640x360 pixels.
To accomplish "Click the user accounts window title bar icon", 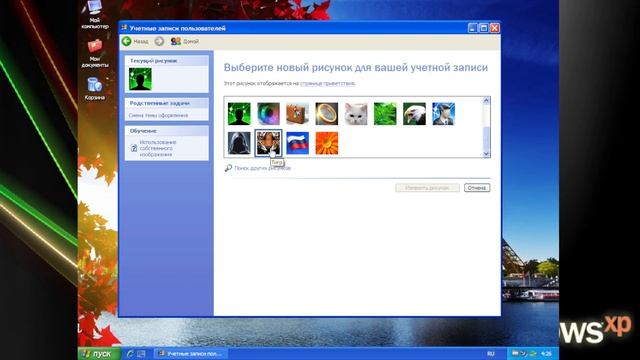I will (x=124, y=28).
